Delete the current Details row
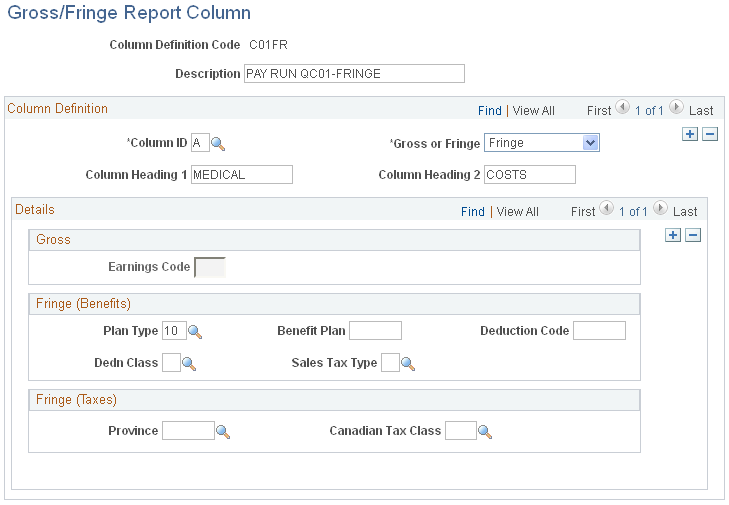The height and width of the screenshot is (505, 729). point(693,235)
